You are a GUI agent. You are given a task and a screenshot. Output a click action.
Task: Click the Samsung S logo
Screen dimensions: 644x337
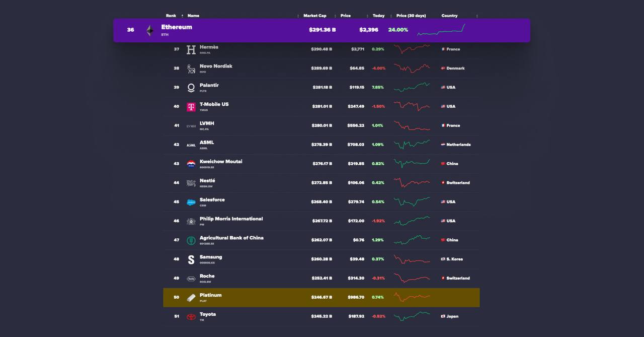tap(191, 259)
